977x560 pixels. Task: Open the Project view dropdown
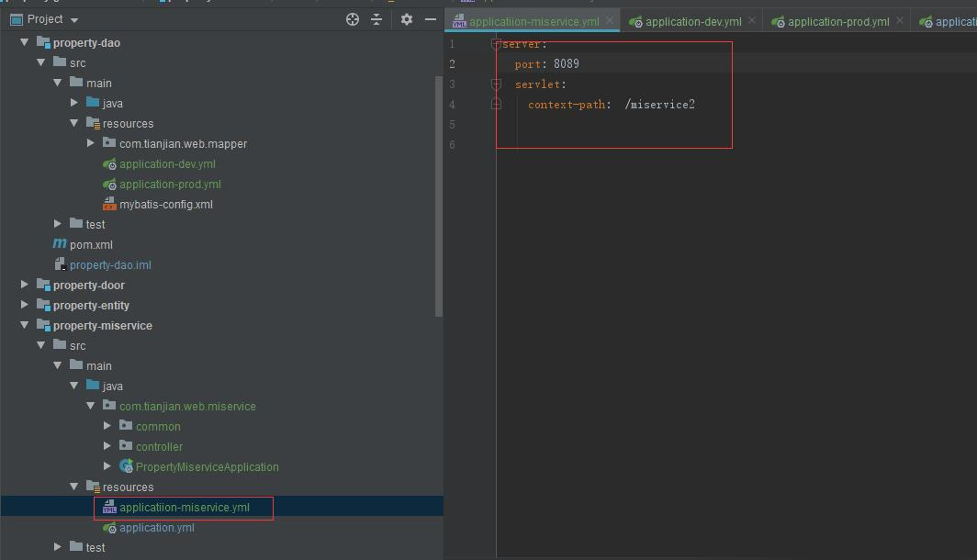pyautogui.click(x=74, y=20)
